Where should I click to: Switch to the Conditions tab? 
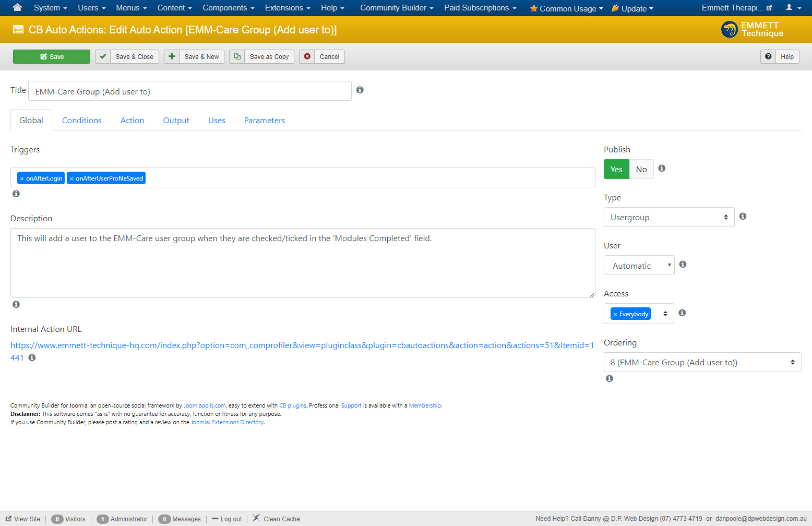point(82,120)
